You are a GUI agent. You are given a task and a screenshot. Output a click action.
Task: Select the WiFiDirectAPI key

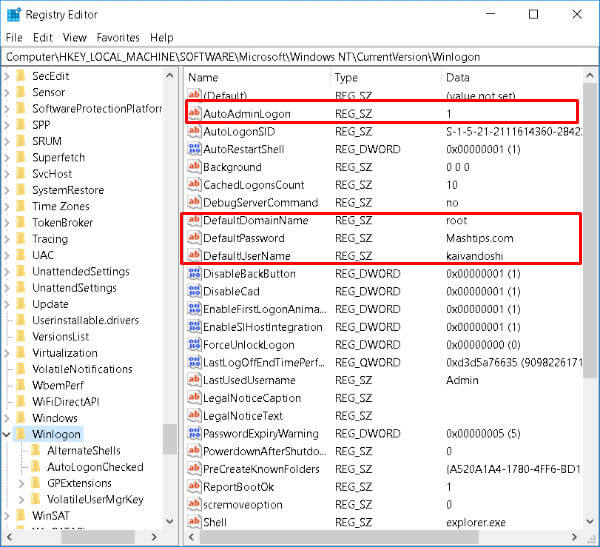[66, 402]
